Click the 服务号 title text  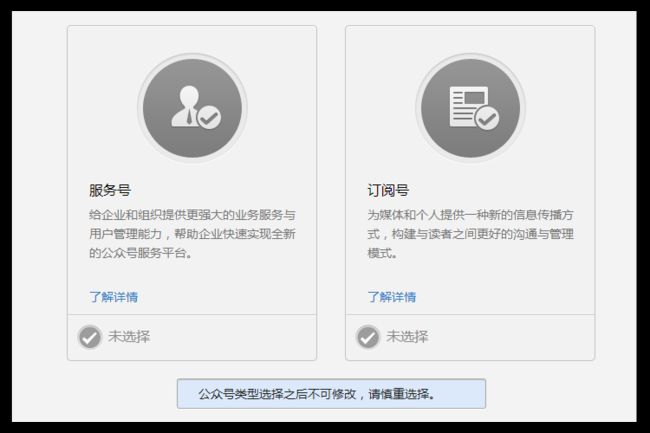pyautogui.click(x=110, y=190)
